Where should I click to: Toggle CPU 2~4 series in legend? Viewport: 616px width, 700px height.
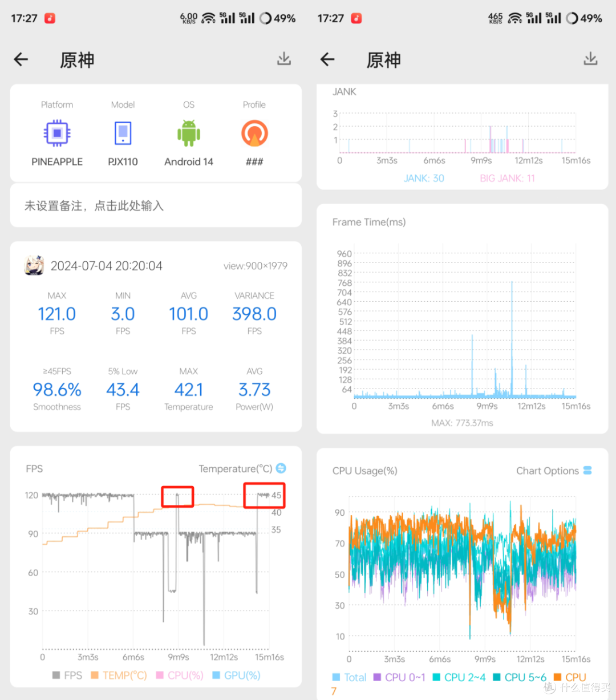(459, 678)
